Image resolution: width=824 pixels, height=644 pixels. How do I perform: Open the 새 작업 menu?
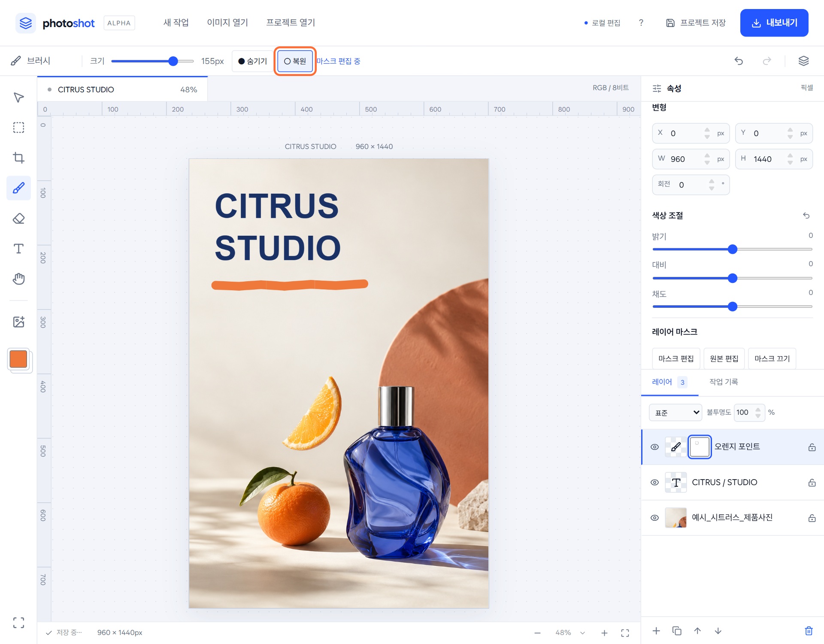(x=176, y=23)
